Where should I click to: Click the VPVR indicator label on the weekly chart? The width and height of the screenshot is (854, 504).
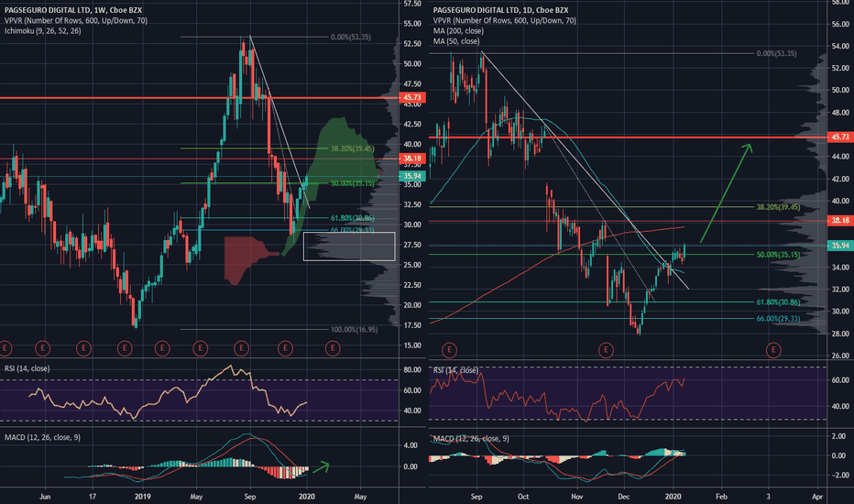[x=76, y=20]
